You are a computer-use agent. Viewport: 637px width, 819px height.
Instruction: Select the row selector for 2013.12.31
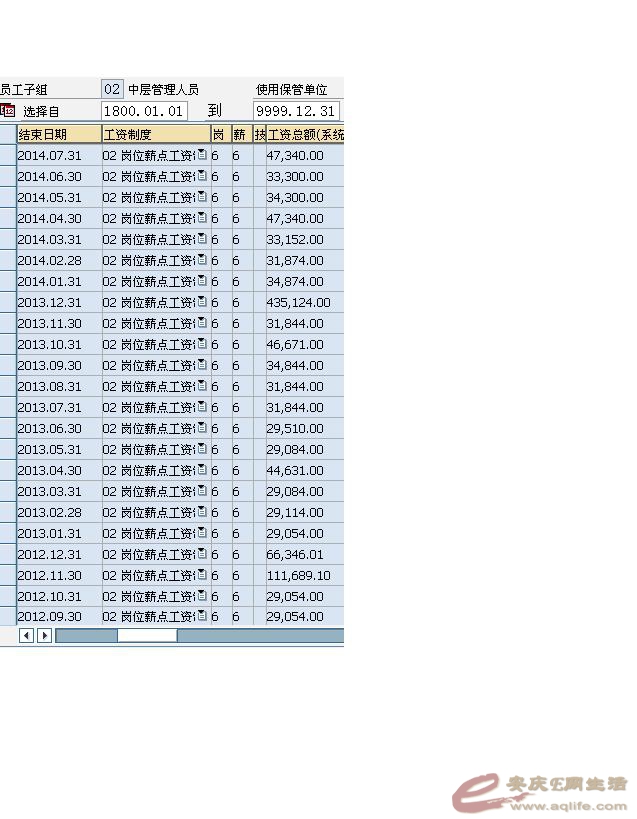8,302
